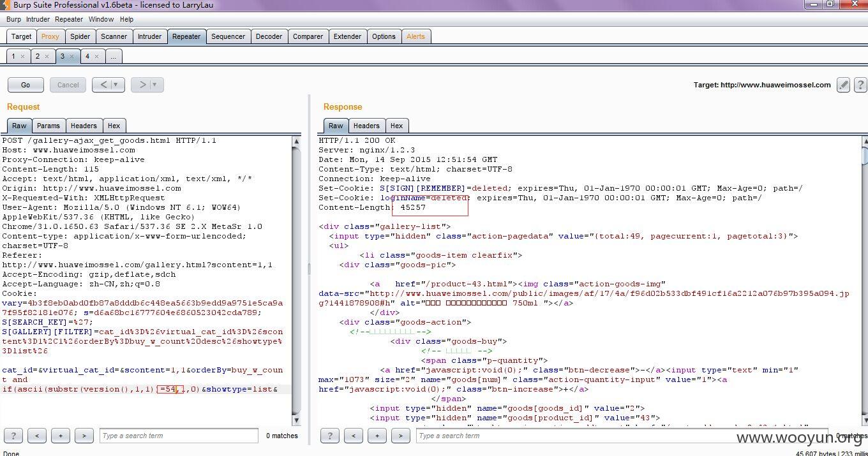Show request Raw view
The height and width of the screenshot is (456, 868).
pos(19,126)
